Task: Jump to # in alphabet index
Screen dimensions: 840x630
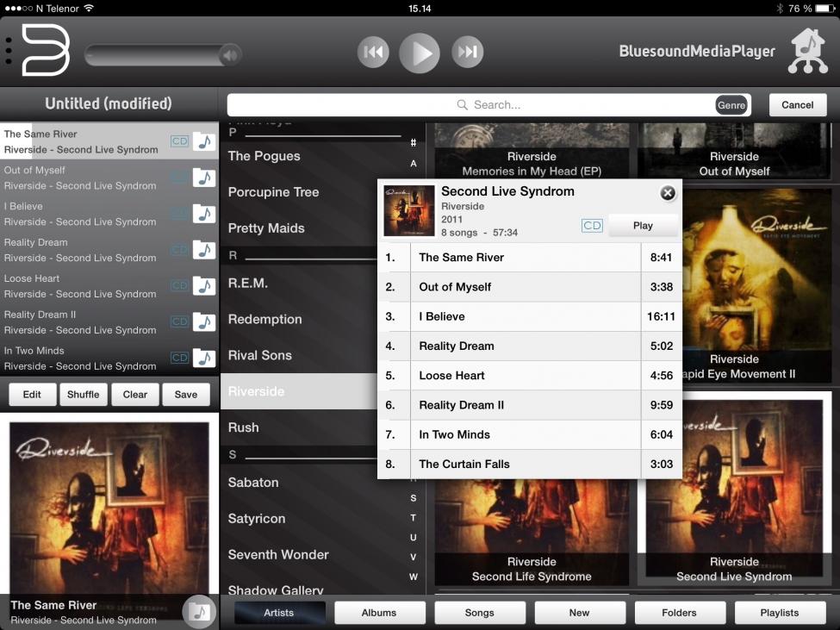Action: 413,143
